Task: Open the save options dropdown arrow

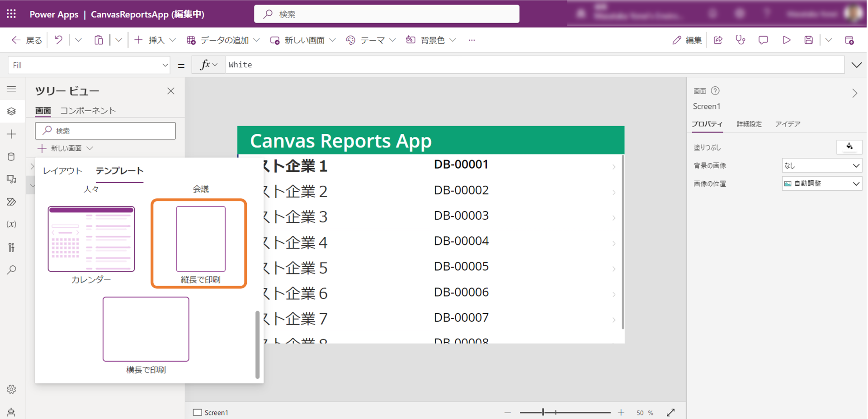Action: click(x=829, y=40)
